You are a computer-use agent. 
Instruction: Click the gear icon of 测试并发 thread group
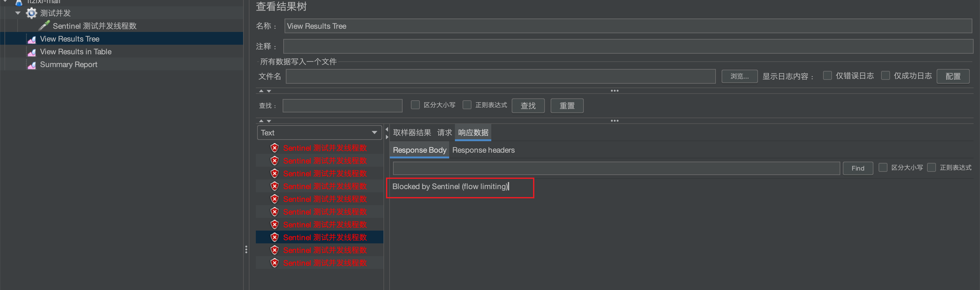click(x=31, y=13)
